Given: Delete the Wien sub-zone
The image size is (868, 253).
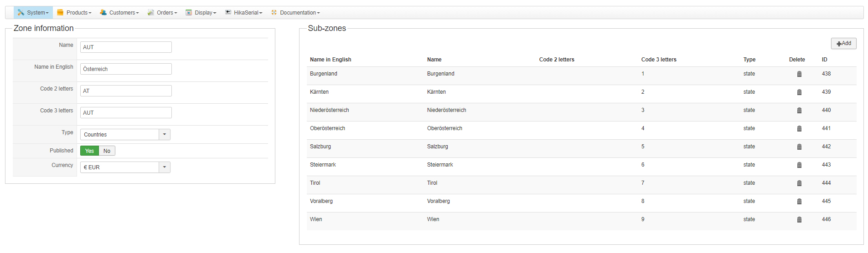Looking at the screenshot, I should tap(799, 220).
